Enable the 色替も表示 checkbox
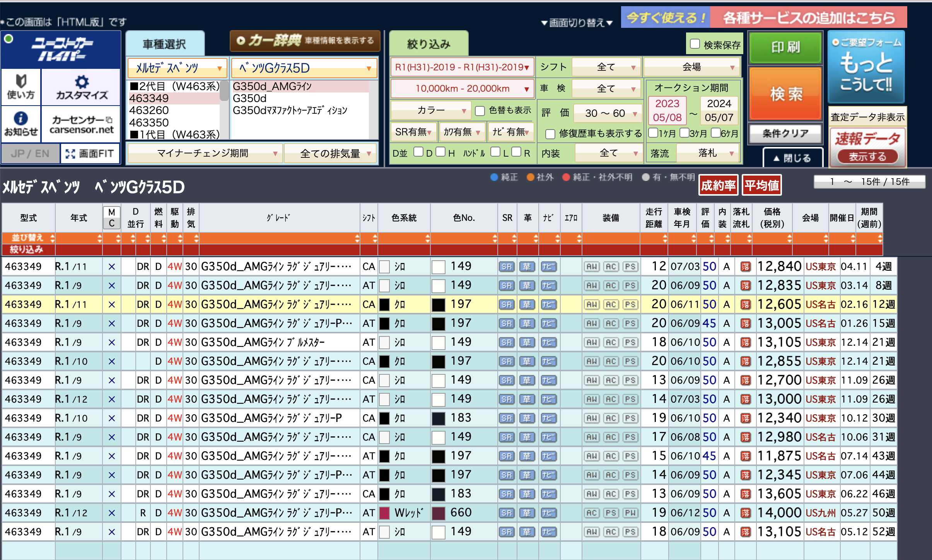Viewport: 932px width, 560px height. point(480,111)
